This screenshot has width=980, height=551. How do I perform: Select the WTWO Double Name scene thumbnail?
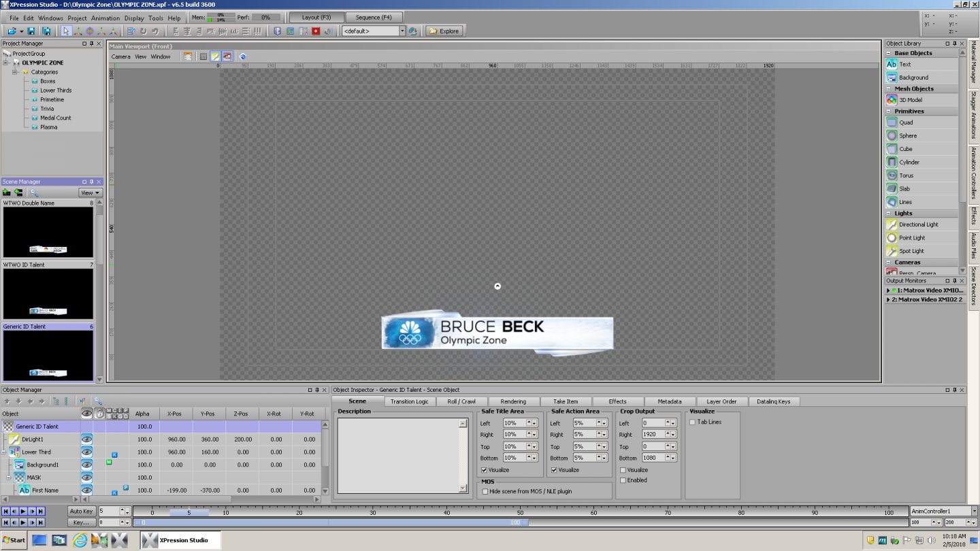pyautogui.click(x=48, y=232)
